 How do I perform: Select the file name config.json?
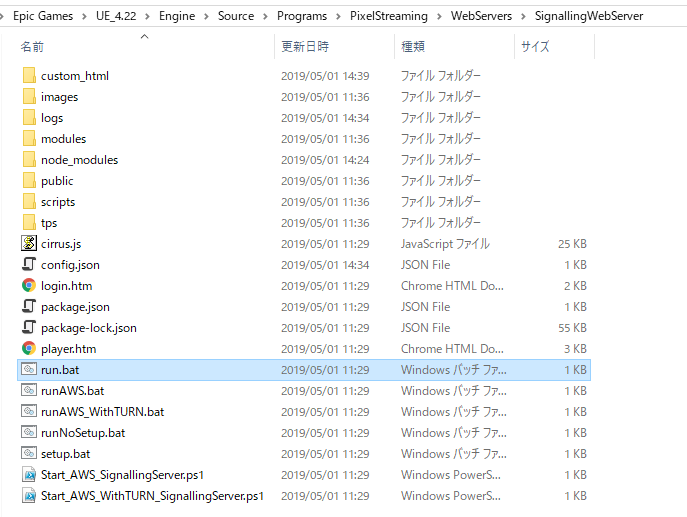click(x=70, y=265)
